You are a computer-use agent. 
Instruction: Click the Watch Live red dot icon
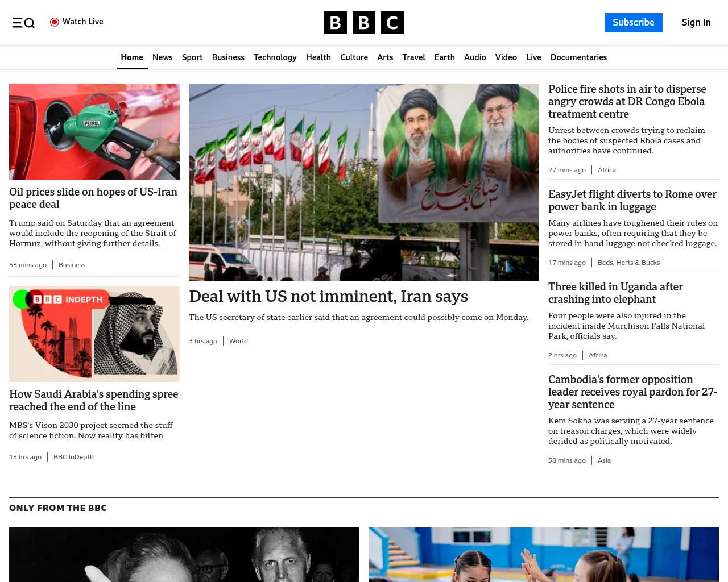pos(55,22)
